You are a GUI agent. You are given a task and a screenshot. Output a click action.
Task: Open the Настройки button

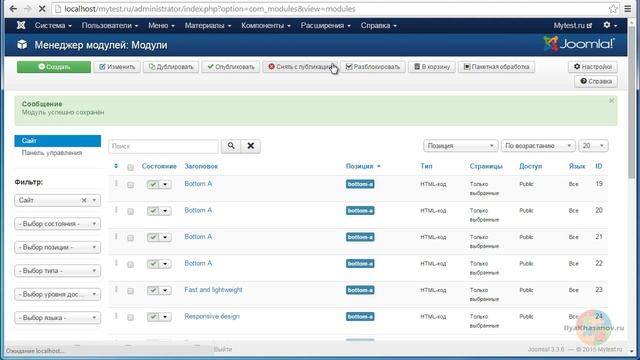[593, 67]
